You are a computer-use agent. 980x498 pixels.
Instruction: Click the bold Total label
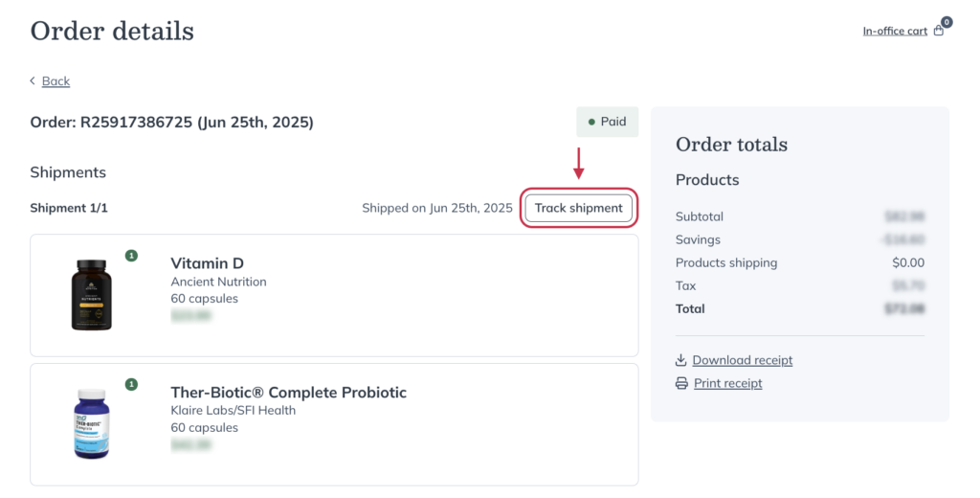(x=690, y=308)
